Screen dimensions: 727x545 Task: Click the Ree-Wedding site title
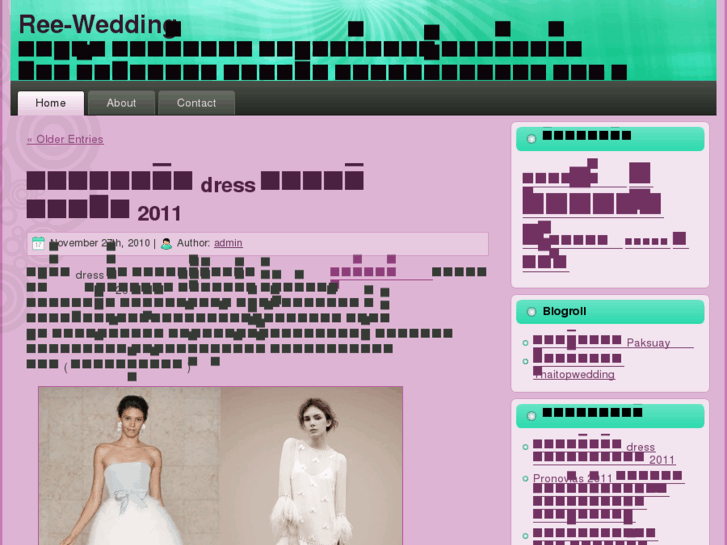(99, 25)
